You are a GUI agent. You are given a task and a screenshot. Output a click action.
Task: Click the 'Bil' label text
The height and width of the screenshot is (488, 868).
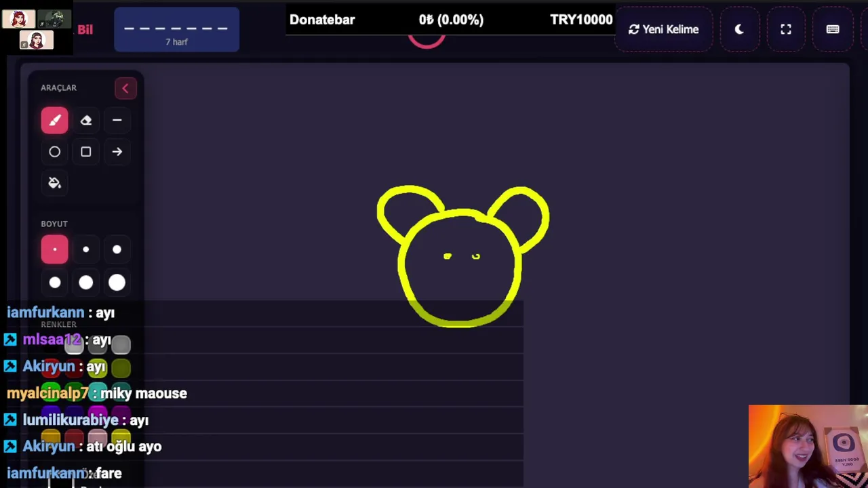85,30
